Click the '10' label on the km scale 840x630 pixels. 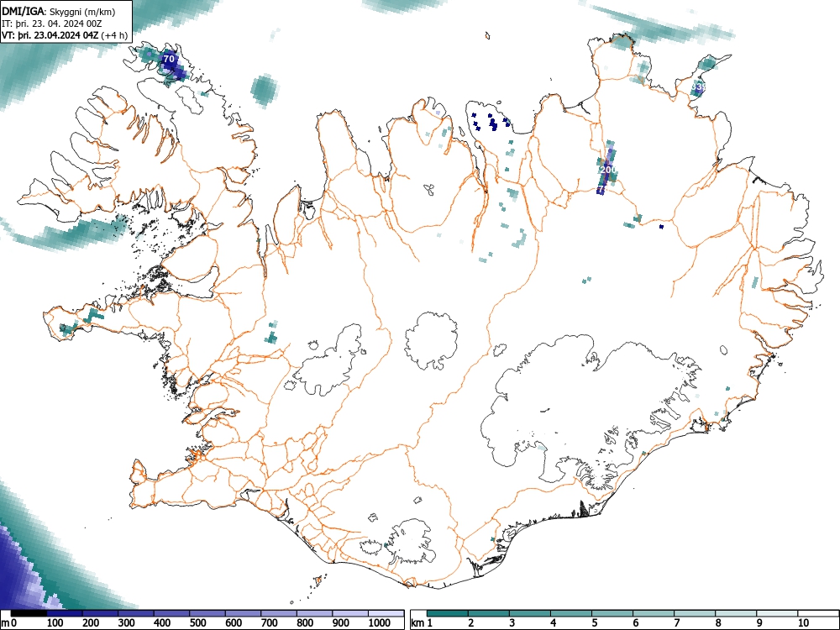(x=803, y=623)
